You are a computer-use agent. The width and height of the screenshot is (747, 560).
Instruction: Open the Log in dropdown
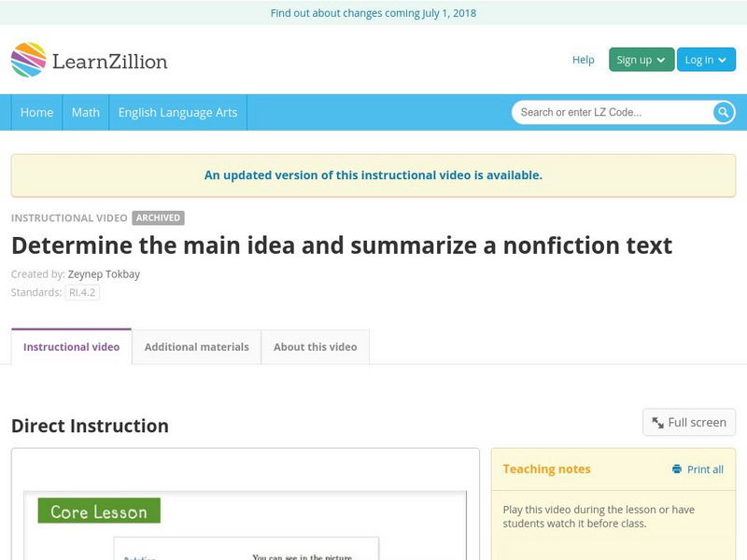pyautogui.click(x=706, y=60)
